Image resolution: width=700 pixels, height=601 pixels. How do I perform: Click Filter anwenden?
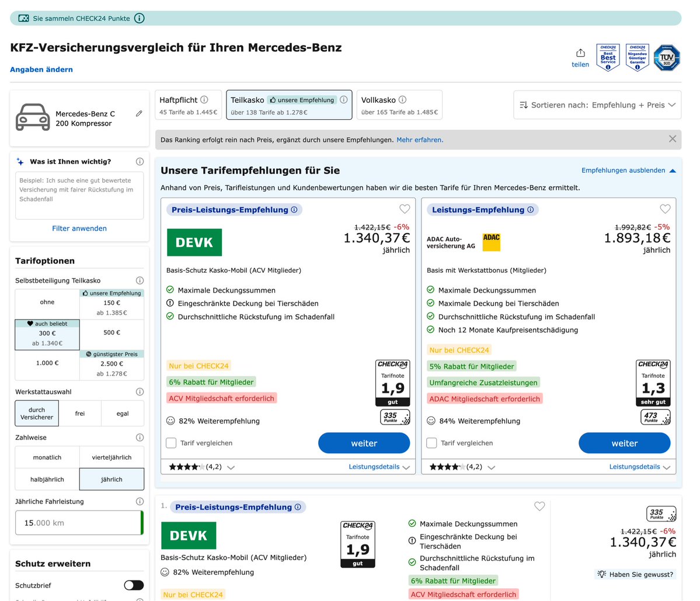(x=79, y=228)
